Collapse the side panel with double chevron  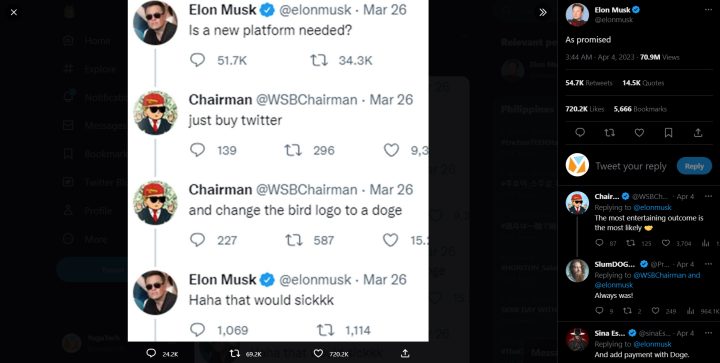(543, 12)
